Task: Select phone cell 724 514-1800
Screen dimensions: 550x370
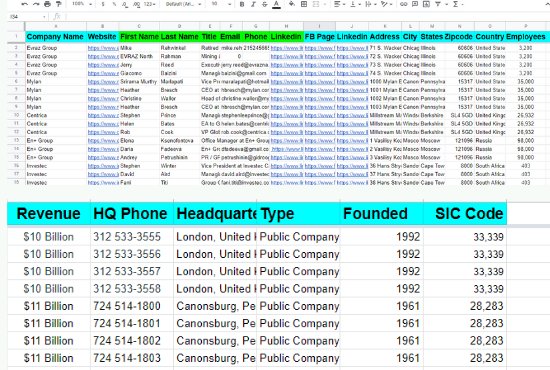Action: (132, 306)
